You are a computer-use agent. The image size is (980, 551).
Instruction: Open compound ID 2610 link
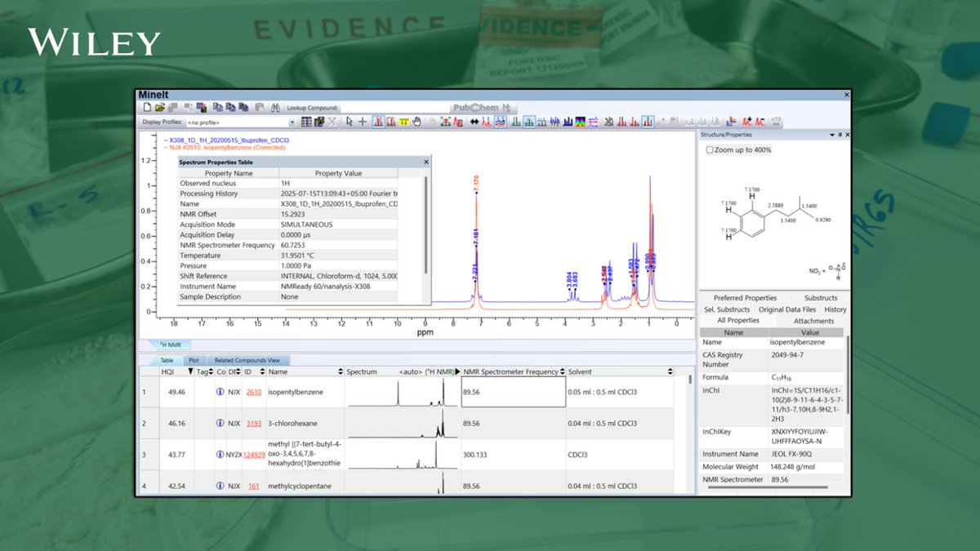tap(254, 392)
